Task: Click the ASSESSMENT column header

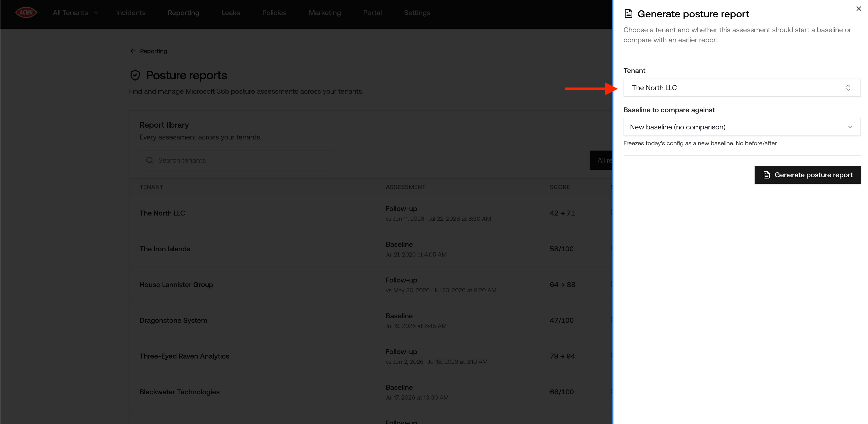Action: [x=406, y=187]
